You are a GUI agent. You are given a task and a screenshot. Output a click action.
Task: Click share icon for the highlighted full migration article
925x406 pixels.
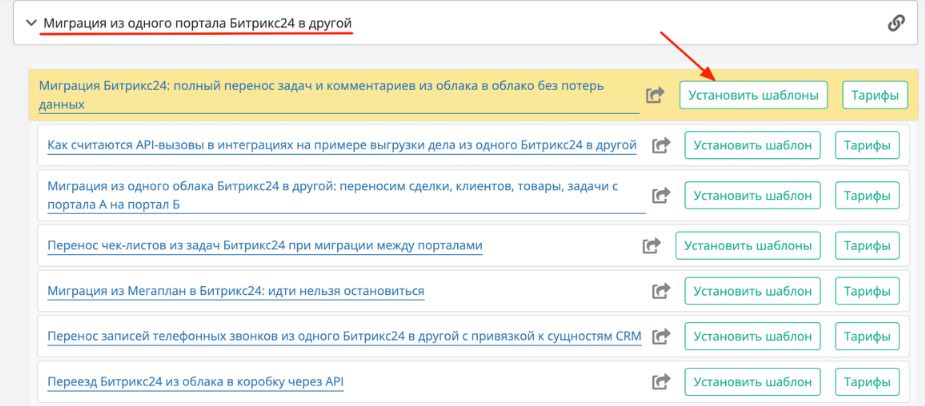(655, 96)
